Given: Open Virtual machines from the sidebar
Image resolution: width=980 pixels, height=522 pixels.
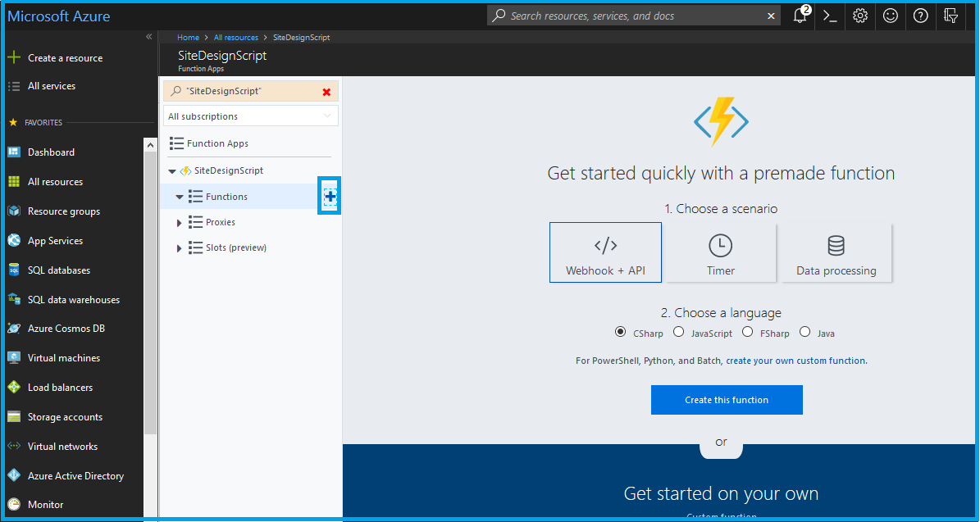Looking at the screenshot, I should 64,358.
